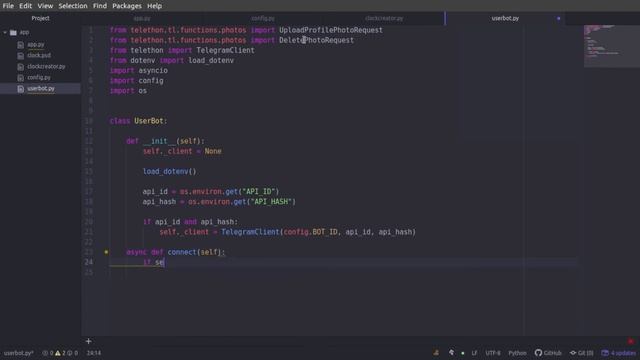The width and height of the screenshot is (640, 360).
Task: Click the clock.psd file icon
Action: click(21, 56)
